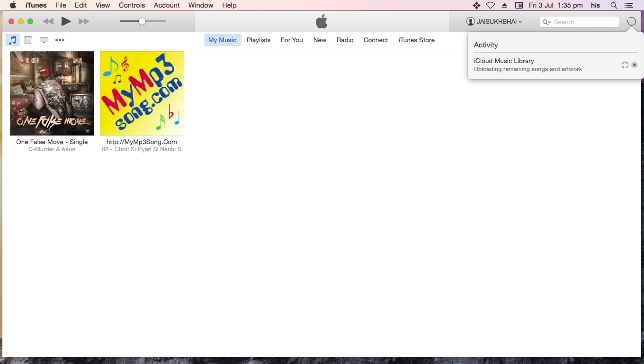The image size is (644, 364).
Task: Open Spotlight search in menu bar
Action: 614,5
